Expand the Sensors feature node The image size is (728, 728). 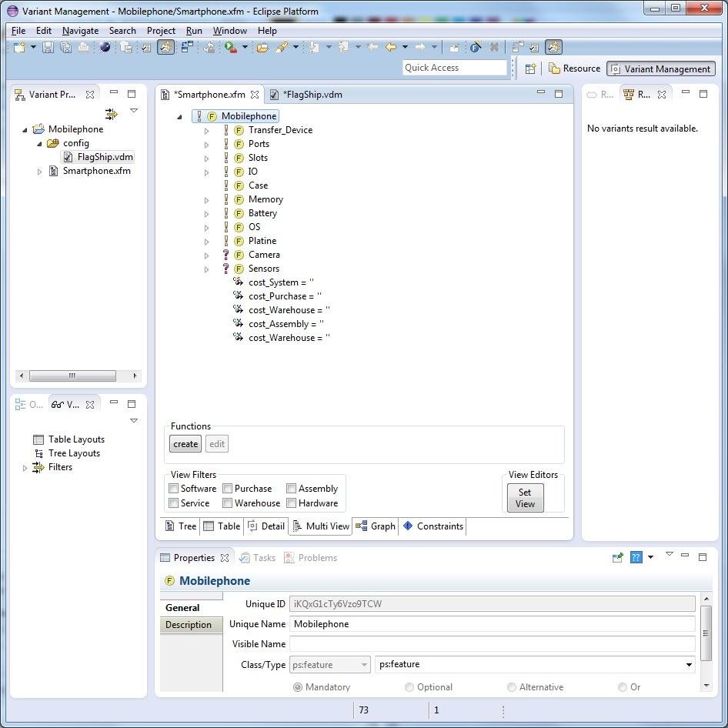click(x=206, y=269)
